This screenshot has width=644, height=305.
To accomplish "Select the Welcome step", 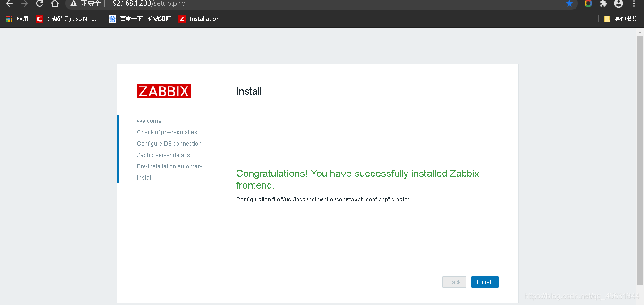I will (x=149, y=121).
